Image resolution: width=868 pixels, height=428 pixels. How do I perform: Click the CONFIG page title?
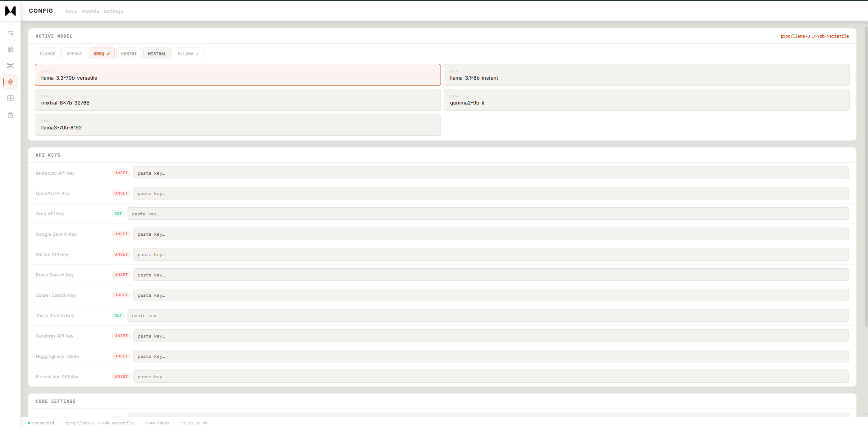click(41, 11)
